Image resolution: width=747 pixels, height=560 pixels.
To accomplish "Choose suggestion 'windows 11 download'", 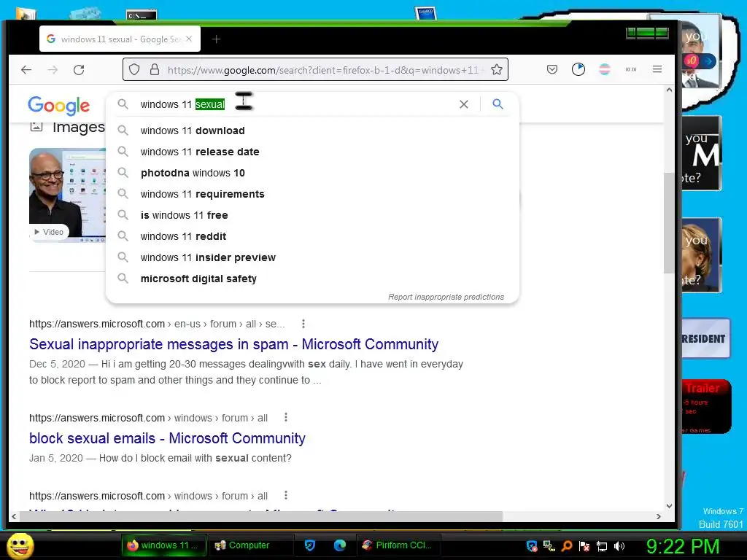I will point(312,131).
